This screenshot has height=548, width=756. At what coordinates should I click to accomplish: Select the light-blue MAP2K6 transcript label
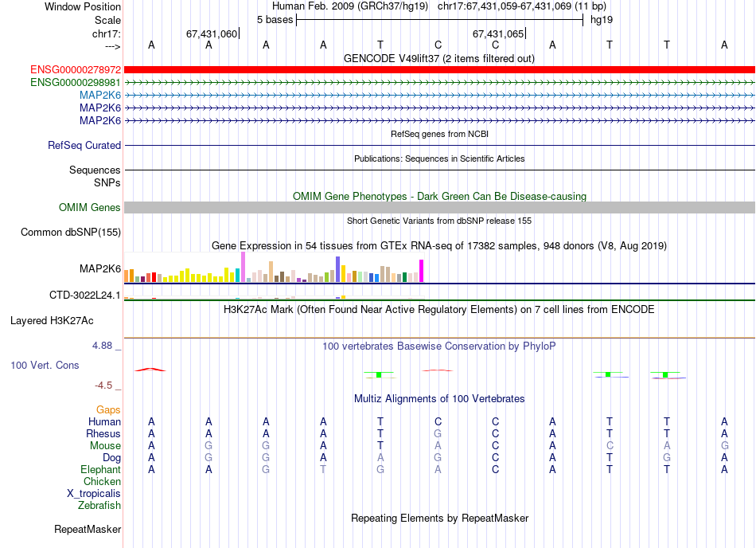click(100, 95)
